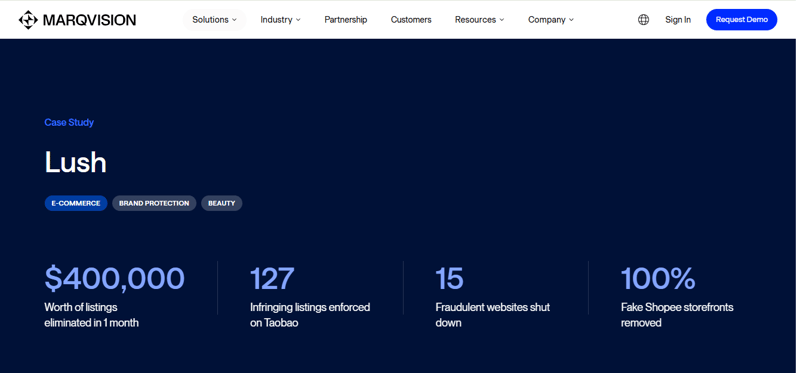The height and width of the screenshot is (373, 800).
Task: Expand the Resources dropdown menu
Action: 479,20
